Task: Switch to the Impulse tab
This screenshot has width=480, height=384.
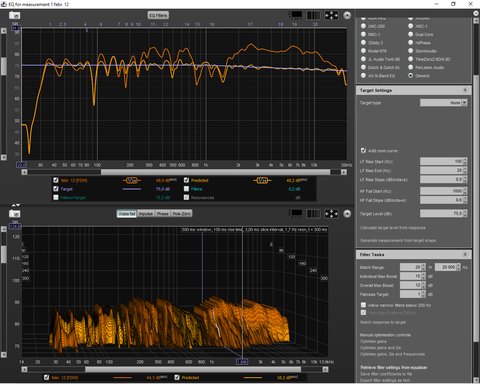Action: pyautogui.click(x=146, y=214)
